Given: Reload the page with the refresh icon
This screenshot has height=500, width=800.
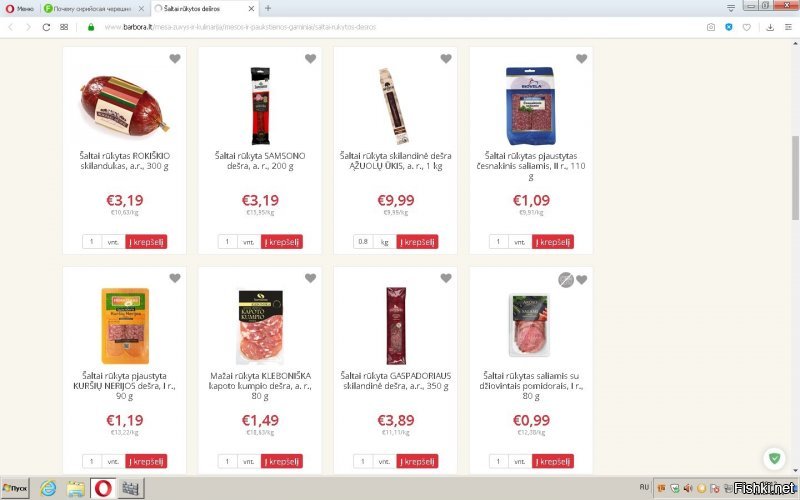Looking at the screenshot, I should [46, 27].
